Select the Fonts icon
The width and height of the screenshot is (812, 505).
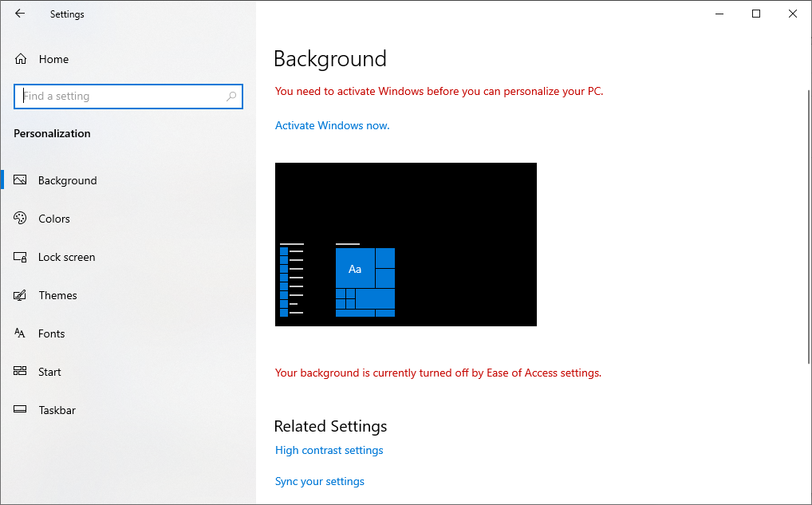tap(21, 333)
